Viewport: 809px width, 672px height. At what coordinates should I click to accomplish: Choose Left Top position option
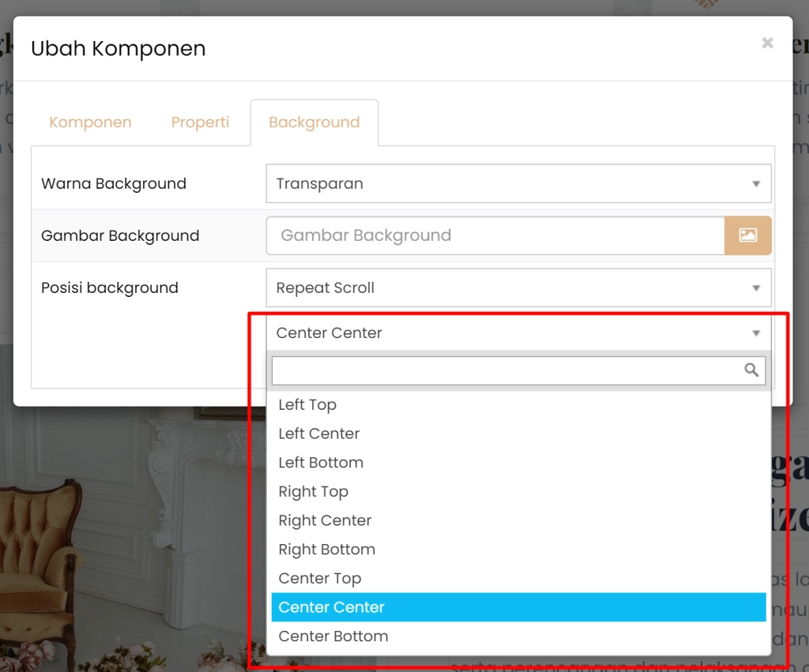tap(307, 404)
